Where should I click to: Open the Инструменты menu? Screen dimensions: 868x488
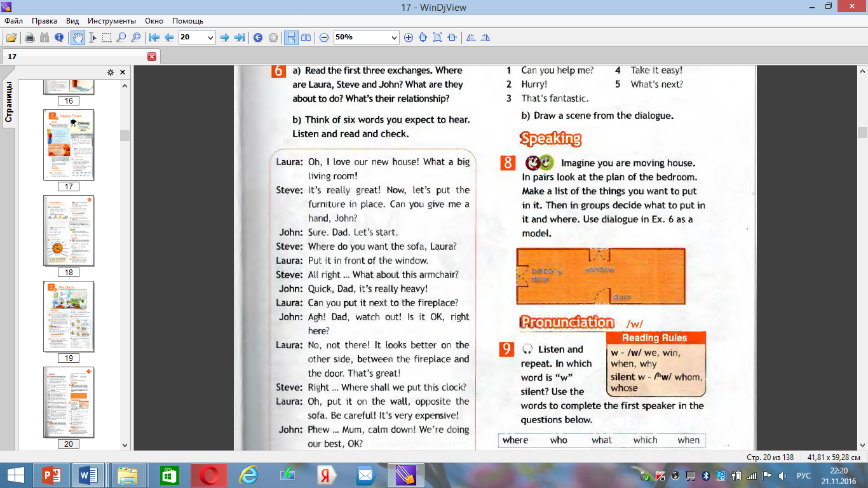point(112,21)
